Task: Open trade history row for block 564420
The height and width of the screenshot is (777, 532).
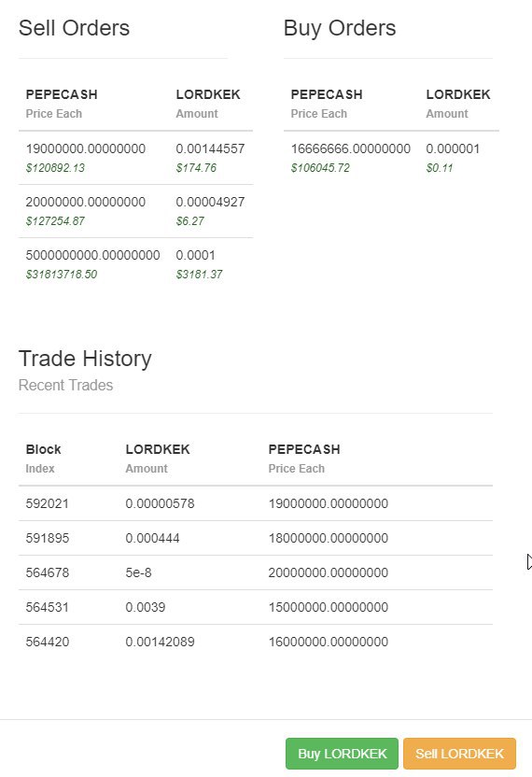Action: (x=256, y=642)
